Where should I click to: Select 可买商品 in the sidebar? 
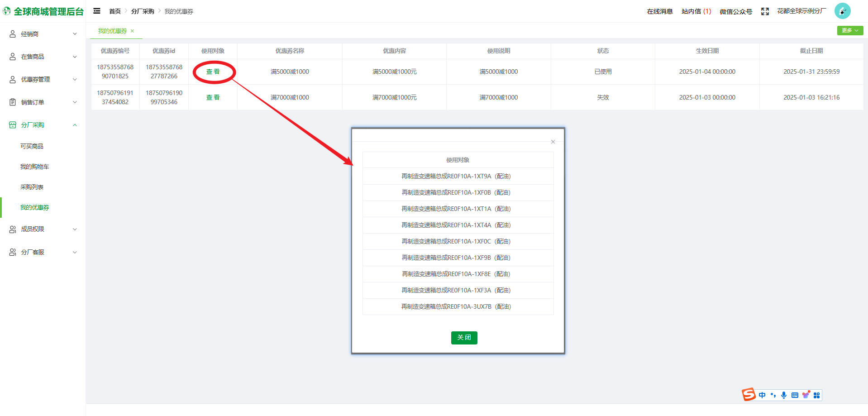[32, 146]
